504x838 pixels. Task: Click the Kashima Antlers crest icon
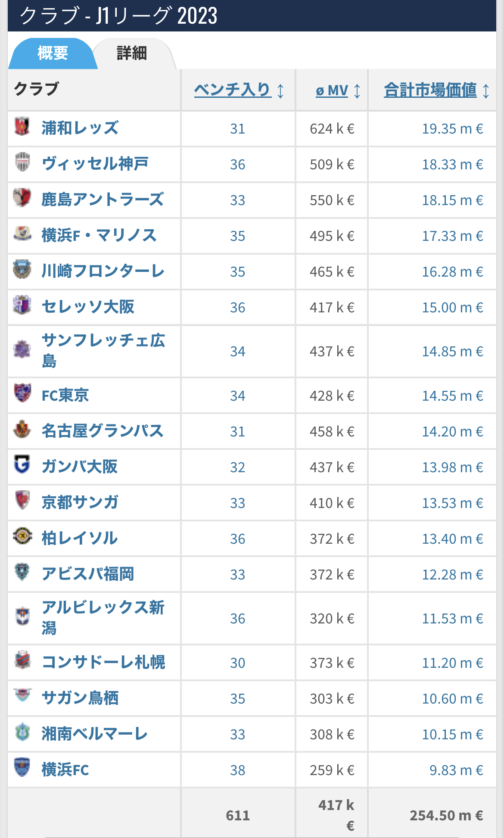tap(22, 198)
